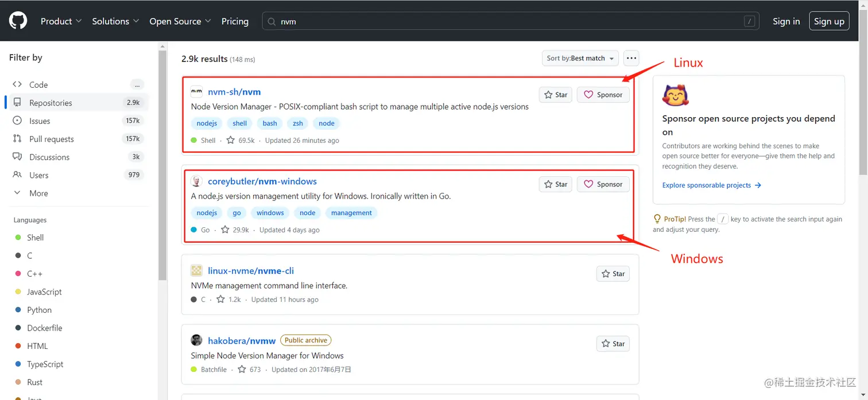Click the ProTip lightbulb icon
Image resolution: width=868 pixels, height=400 pixels.
[x=657, y=219]
